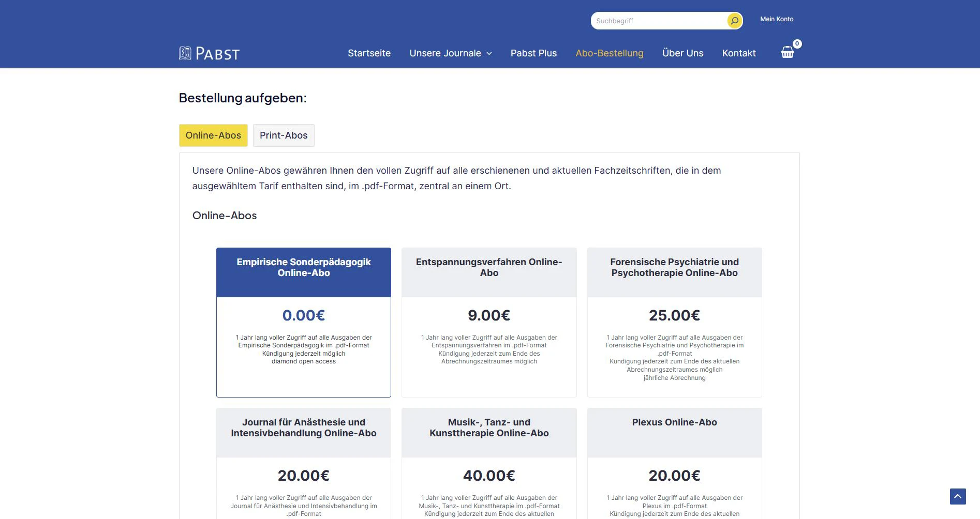Switch to the Print-Abos tab
Image resolution: width=980 pixels, height=519 pixels.
[x=284, y=135]
